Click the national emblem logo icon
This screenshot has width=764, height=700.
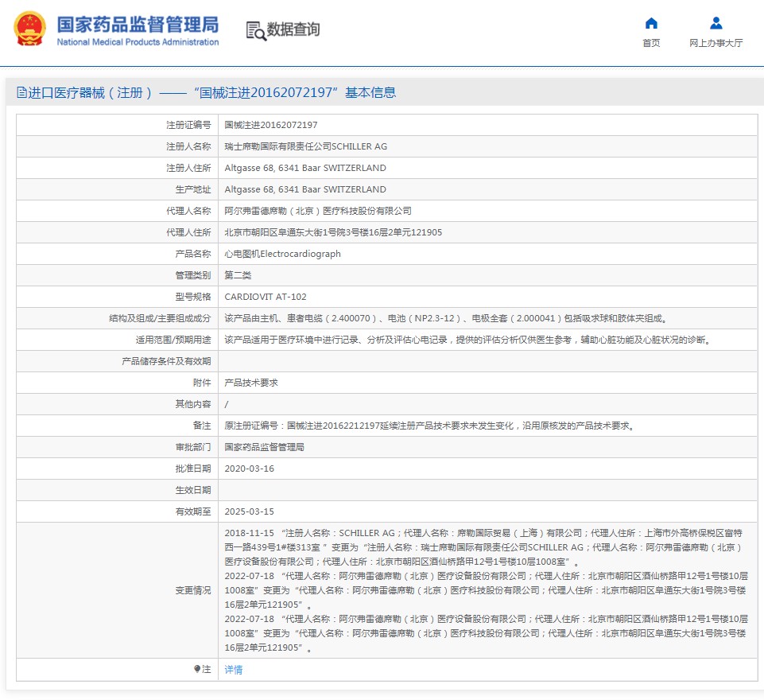pos(29,29)
